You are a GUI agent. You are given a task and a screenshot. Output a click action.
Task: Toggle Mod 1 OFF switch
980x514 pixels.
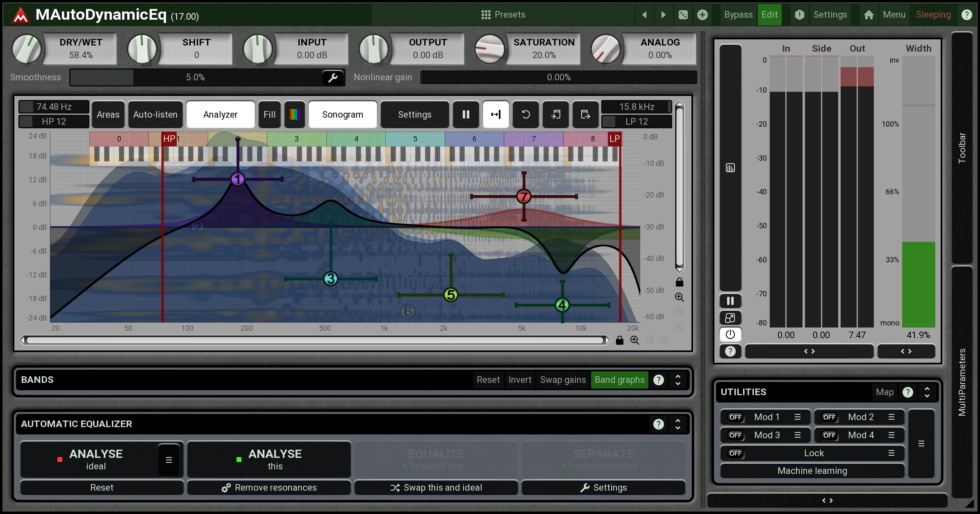(x=735, y=417)
